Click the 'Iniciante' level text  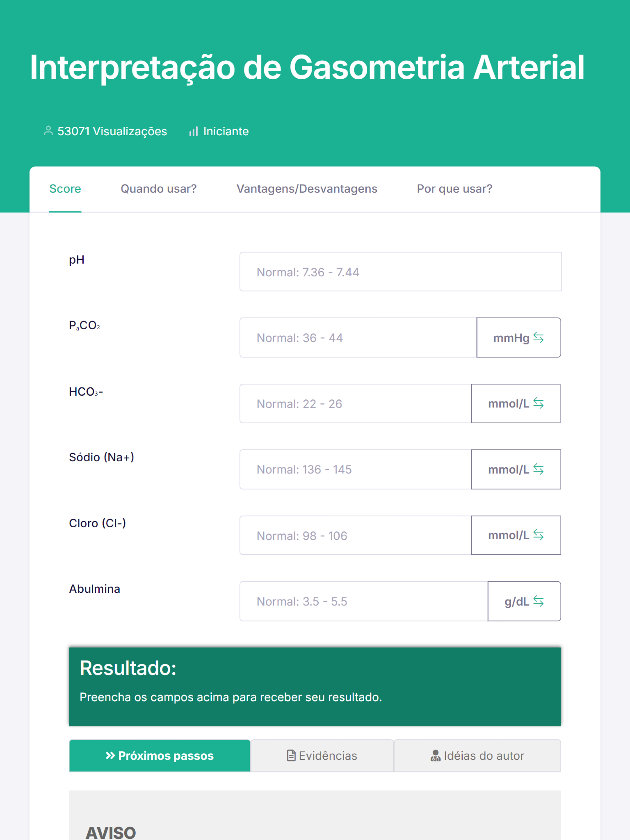point(226,131)
